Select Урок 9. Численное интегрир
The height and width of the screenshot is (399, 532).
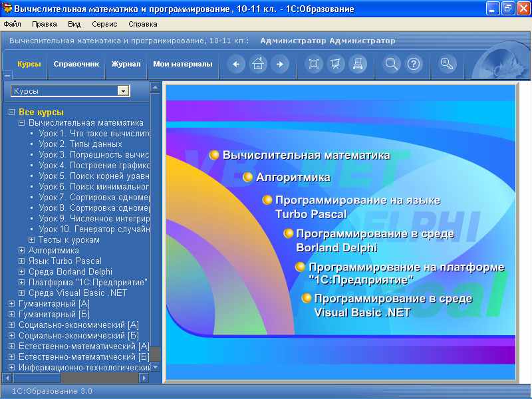[x=94, y=219]
